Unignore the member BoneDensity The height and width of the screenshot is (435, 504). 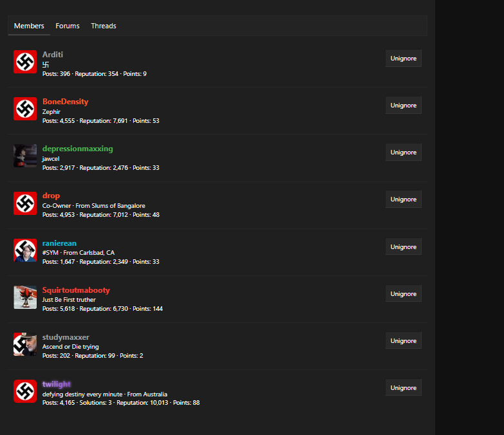[404, 105]
